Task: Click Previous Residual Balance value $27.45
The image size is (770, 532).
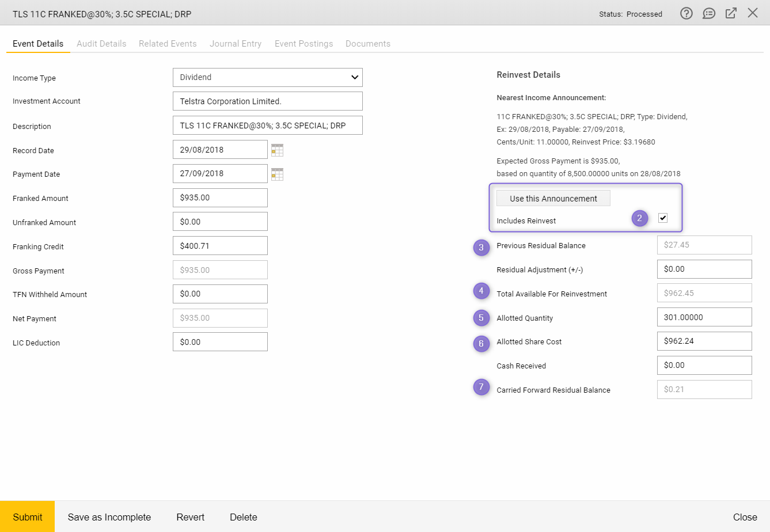Action: tap(704, 245)
